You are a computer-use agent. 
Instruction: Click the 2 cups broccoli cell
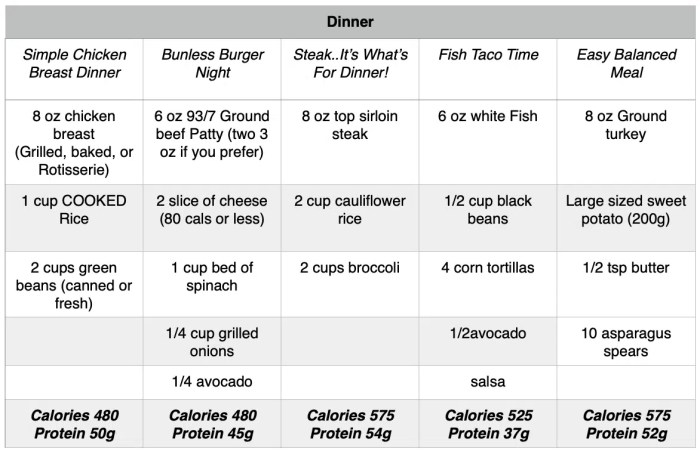(349, 267)
